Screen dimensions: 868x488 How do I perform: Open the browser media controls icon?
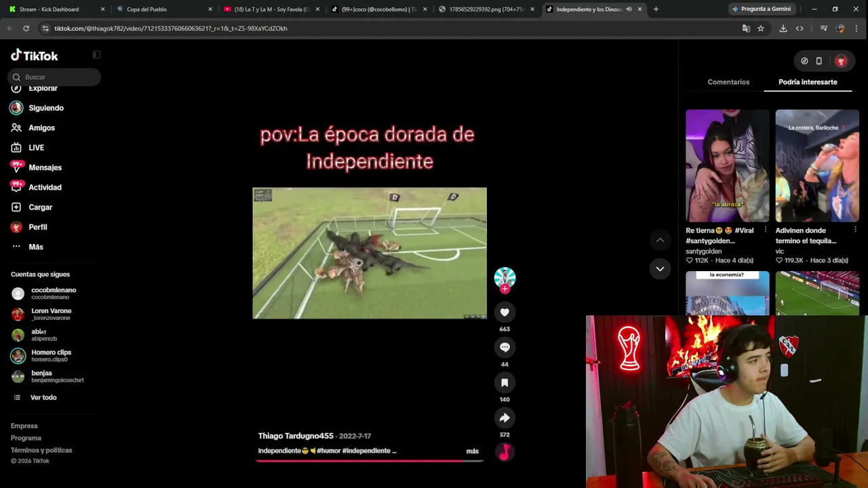(824, 28)
